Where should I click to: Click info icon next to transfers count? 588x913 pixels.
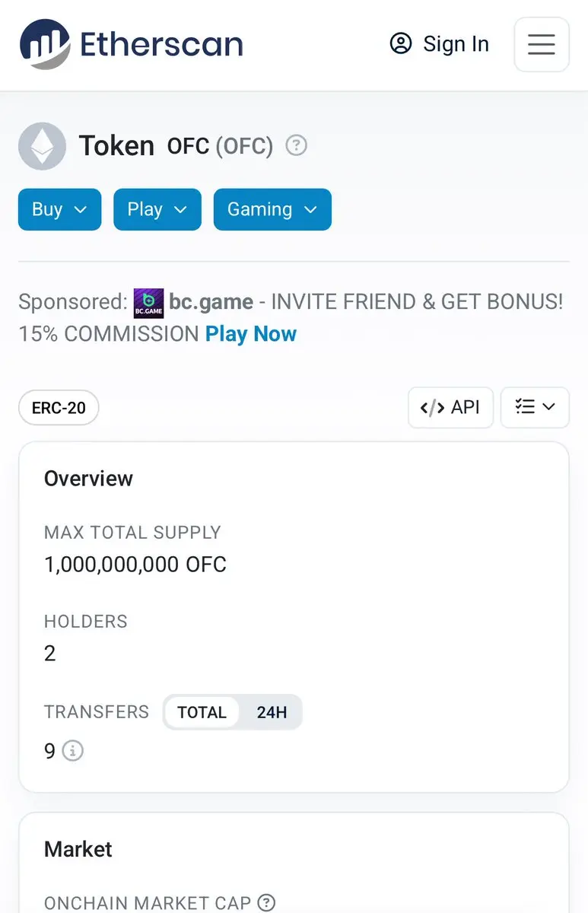point(72,751)
